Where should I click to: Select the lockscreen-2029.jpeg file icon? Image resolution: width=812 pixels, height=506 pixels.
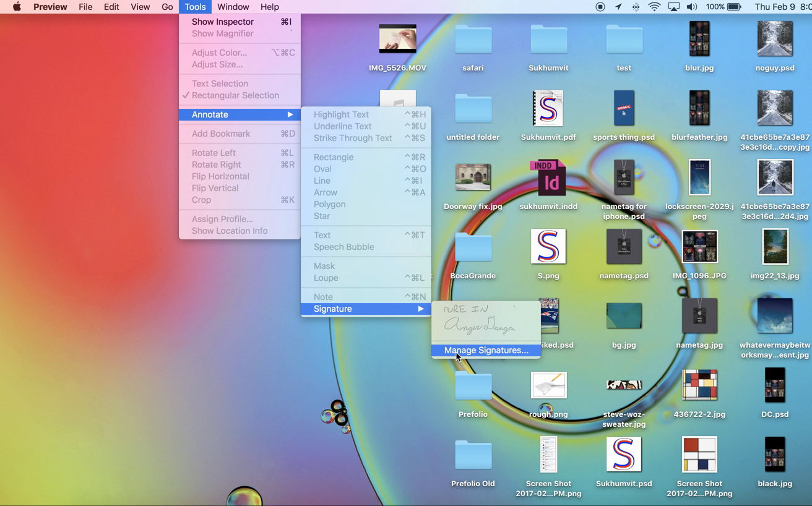(x=699, y=178)
